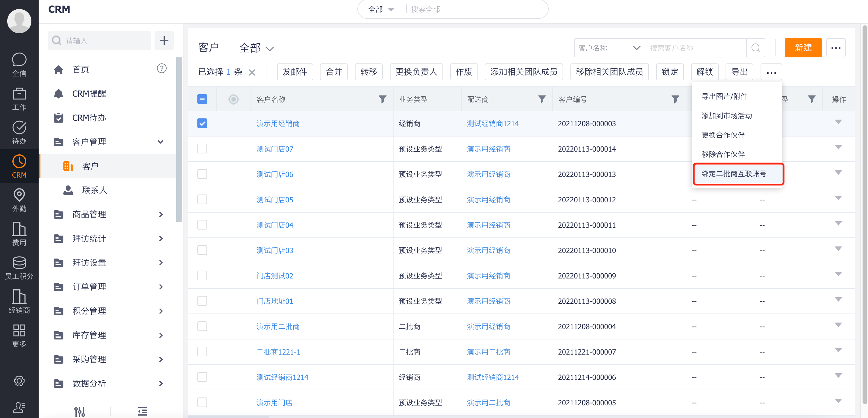Open the 企信 messaging icon
868x418 pixels.
click(x=19, y=65)
